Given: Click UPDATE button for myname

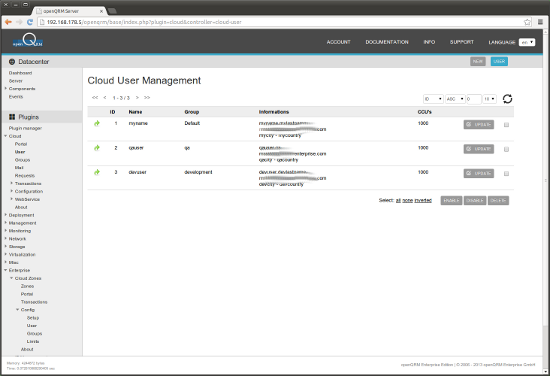Looking at the screenshot, I should click(x=478, y=125).
